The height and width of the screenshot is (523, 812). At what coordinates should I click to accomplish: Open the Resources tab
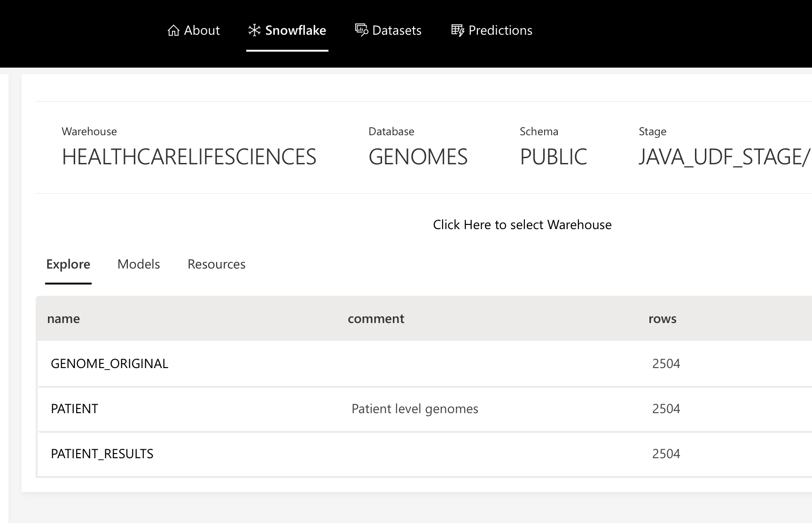point(217,264)
